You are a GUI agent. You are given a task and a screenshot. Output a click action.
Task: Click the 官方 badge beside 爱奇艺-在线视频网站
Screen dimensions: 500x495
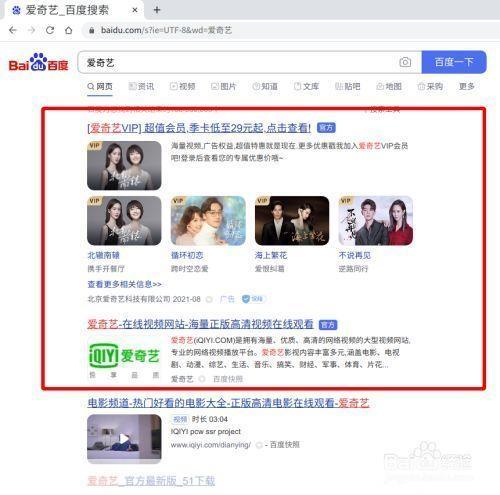[x=328, y=324]
